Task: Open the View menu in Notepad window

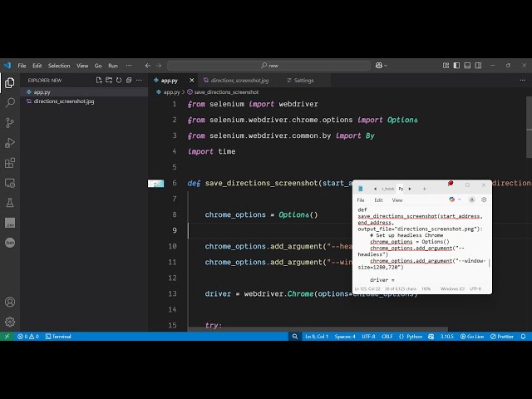Action: 397,200
